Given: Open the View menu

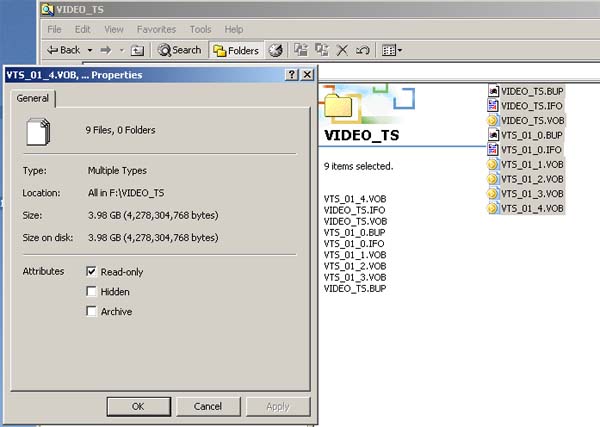Looking at the screenshot, I should 114,29.
